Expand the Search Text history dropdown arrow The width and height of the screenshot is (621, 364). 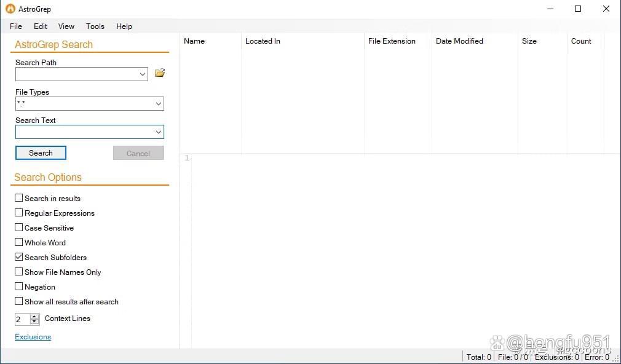pyautogui.click(x=159, y=132)
